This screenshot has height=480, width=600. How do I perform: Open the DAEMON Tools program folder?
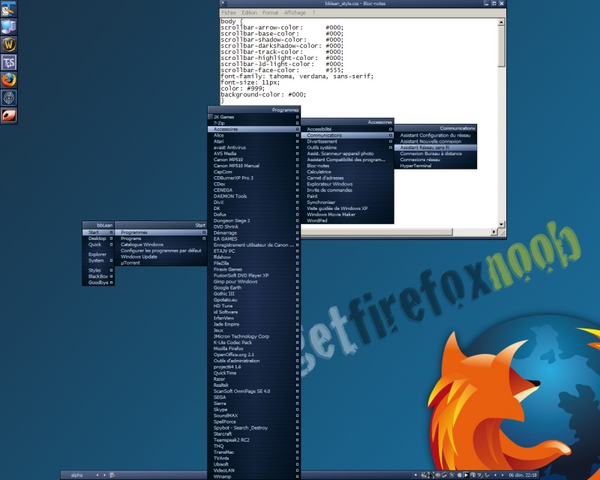point(254,196)
